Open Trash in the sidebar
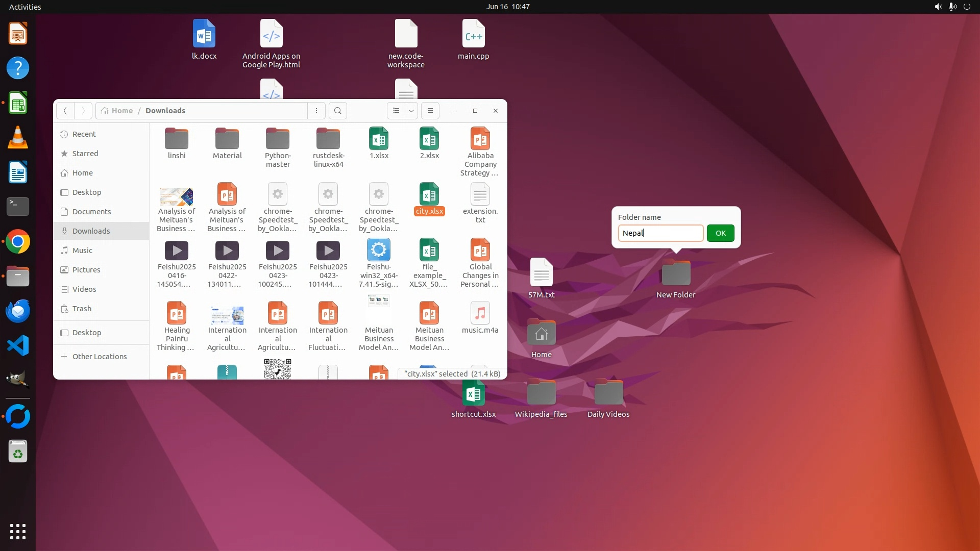This screenshot has height=551, width=980. click(82, 309)
